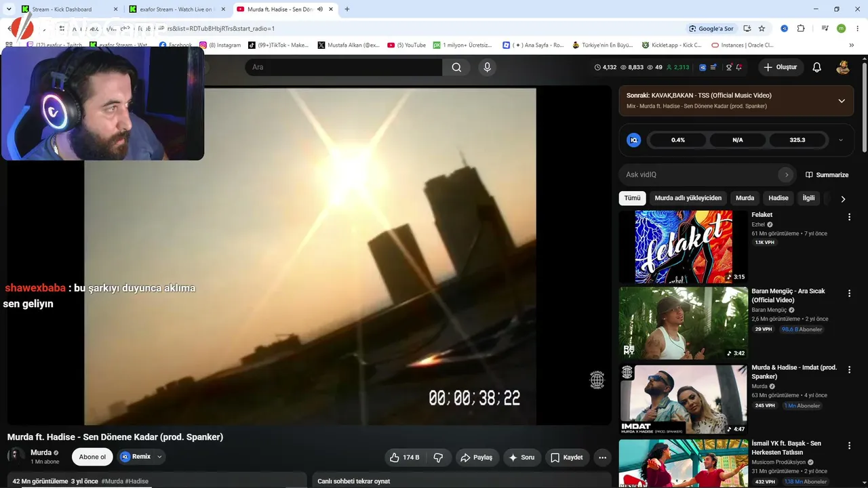Click the vidIQ extension icon in Chrome toolbar
The width and height of the screenshot is (868, 488).
click(784, 28)
